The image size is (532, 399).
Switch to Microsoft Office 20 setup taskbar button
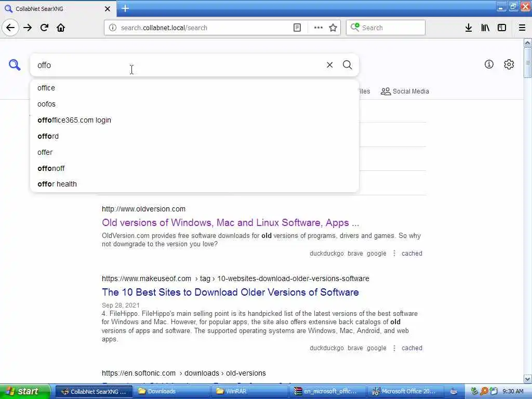[x=406, y=391]
